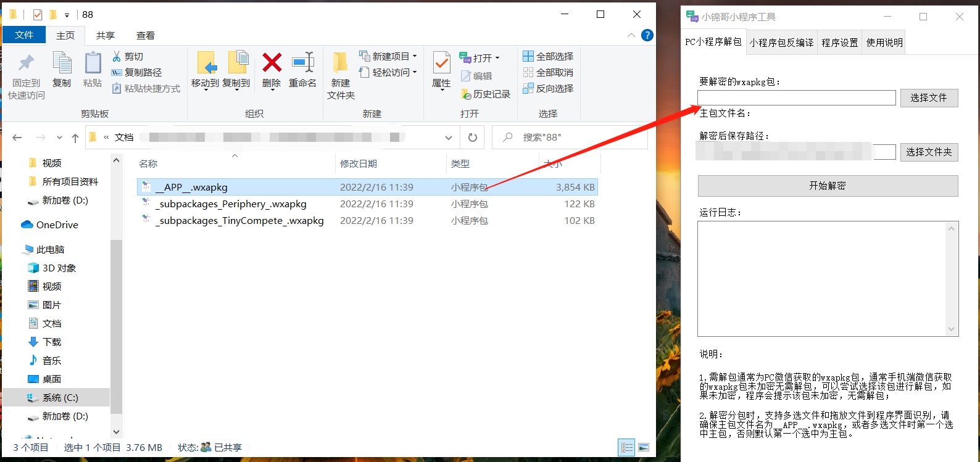Click 开始解密 button
This screenshot has width=980, height=462.
(x=828, y=186)
